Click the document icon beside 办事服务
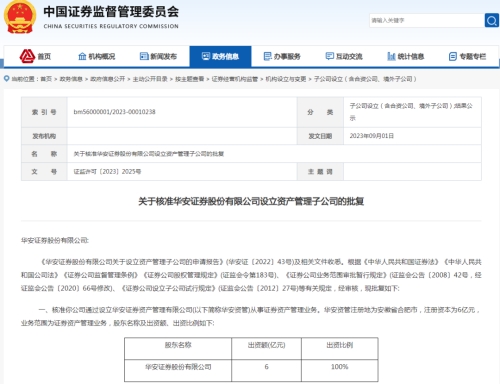500x384 pixels. click(267, 56)
